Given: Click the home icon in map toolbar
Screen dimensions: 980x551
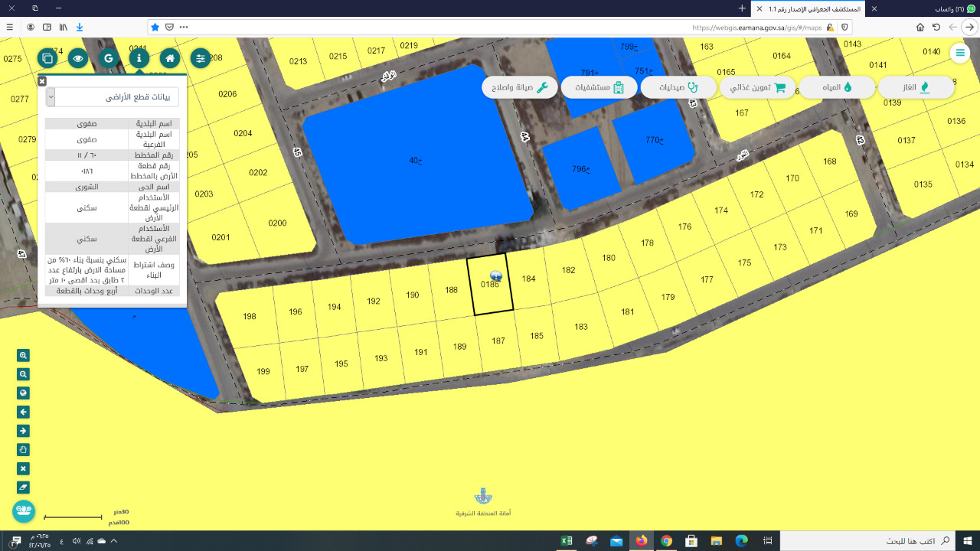Looking at the screenshot, I should (169, 58).
